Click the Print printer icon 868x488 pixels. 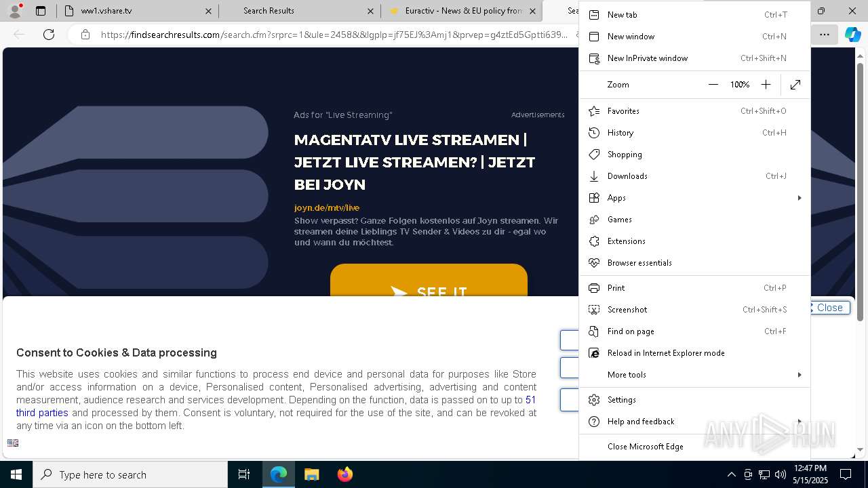click(594, 287)
